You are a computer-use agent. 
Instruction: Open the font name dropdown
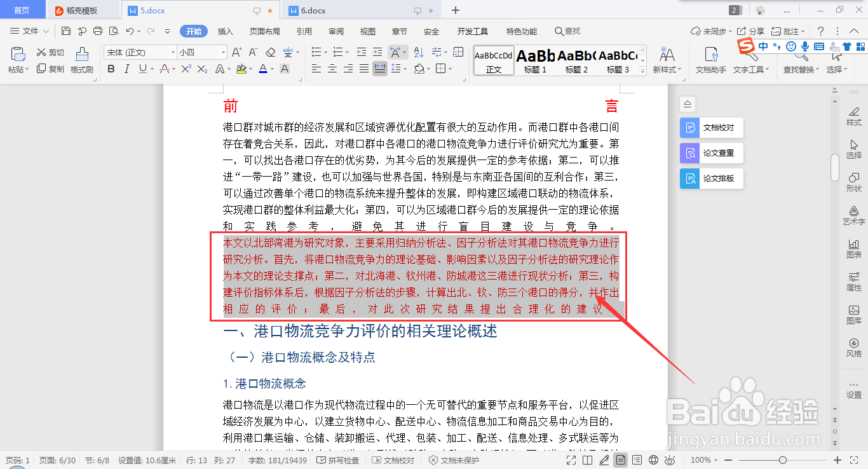click(173, 52)
